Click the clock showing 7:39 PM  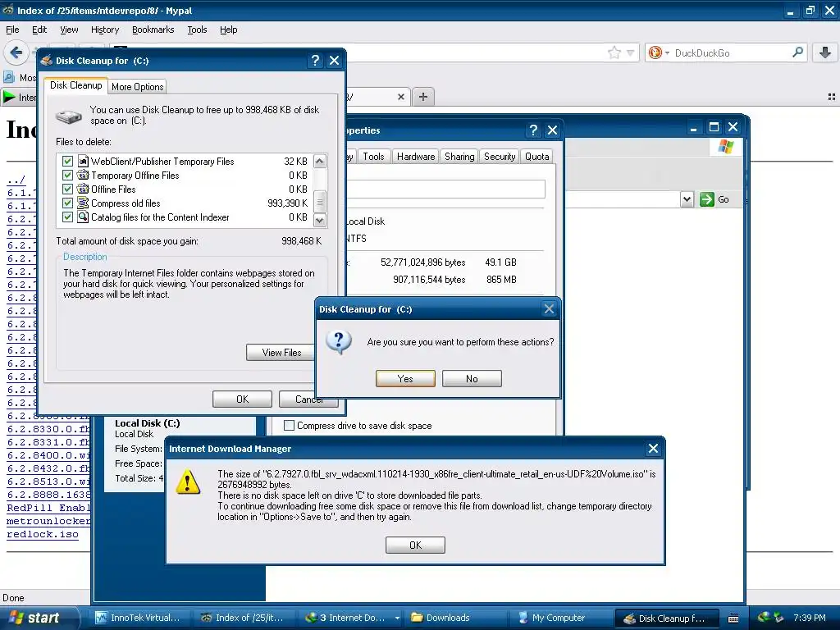(810, 618)
